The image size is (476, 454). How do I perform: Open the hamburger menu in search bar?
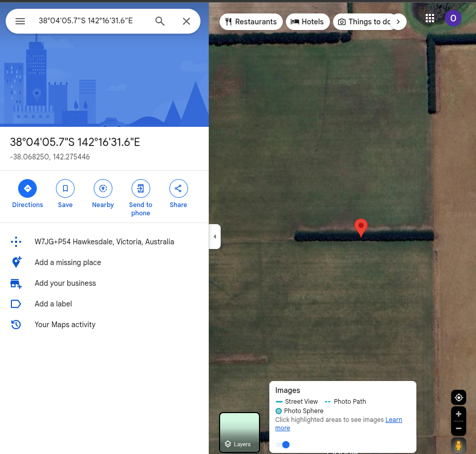click(20, 21)
